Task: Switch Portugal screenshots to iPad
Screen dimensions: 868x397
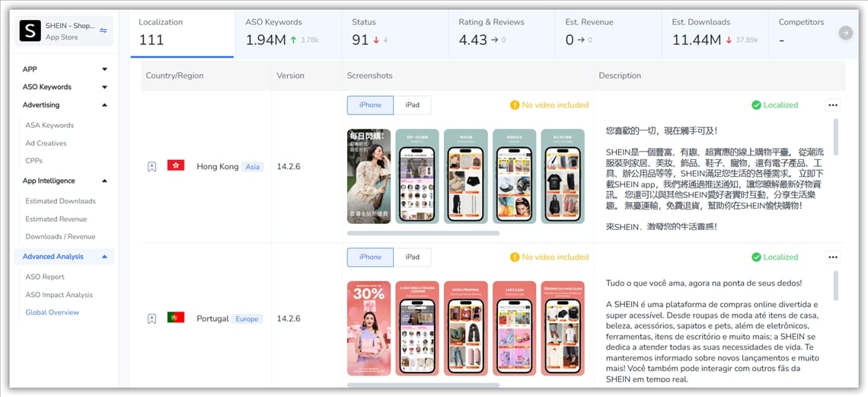Action: 412,258
